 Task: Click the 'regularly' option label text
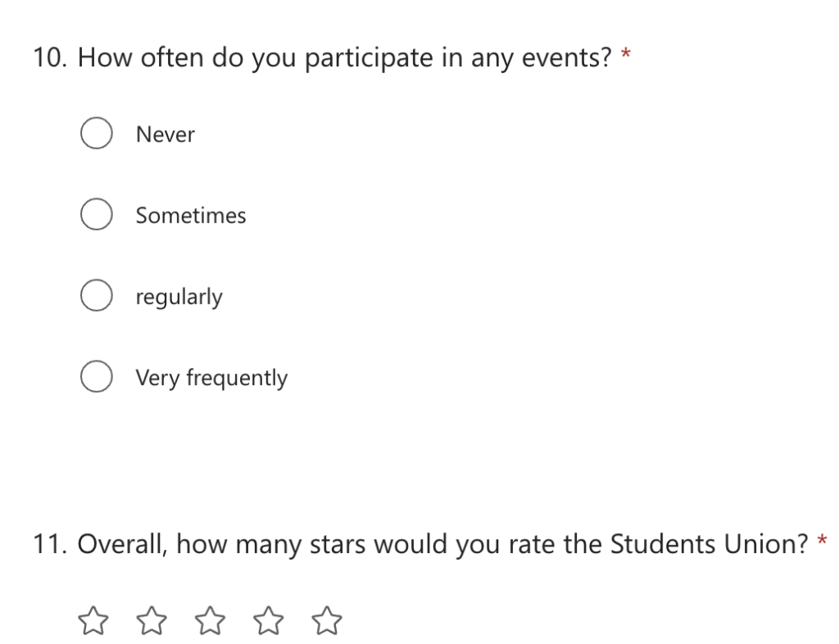[179, 297]
